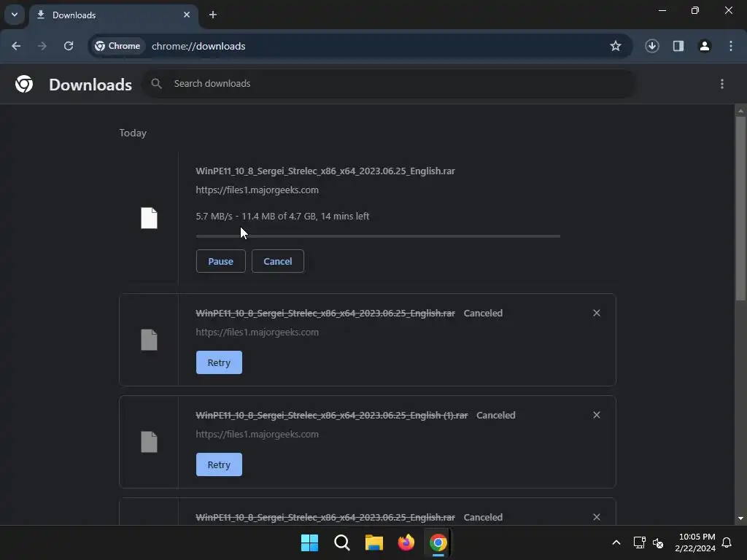747x560 pixels.
Task: Click the Chrome logo beside Downloads title
Action: click(24, 84)
